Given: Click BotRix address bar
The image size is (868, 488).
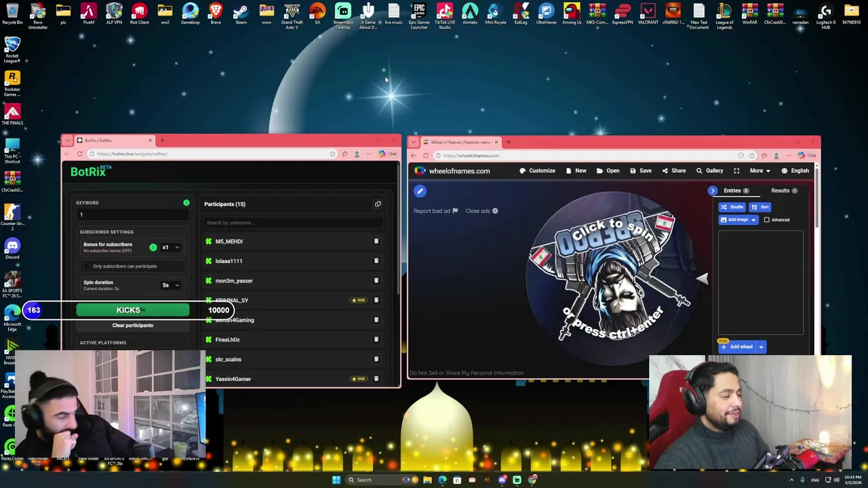Looking at the screenshot, I should point(212,154).
